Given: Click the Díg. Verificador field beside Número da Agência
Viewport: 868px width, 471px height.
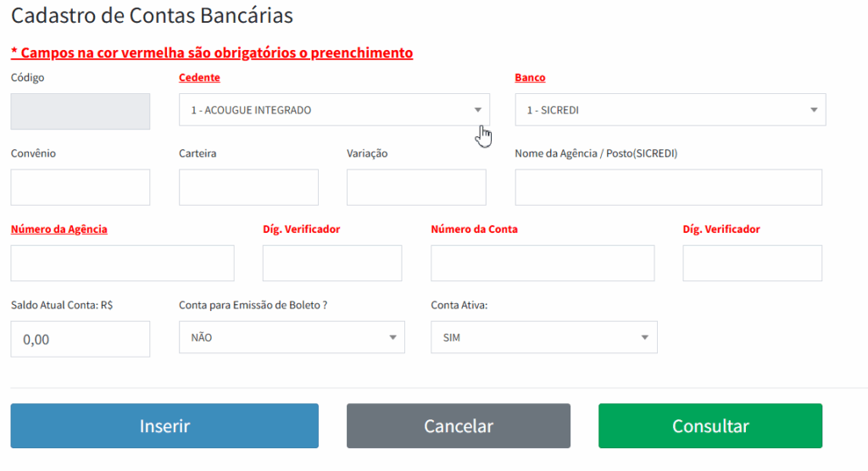Looking at the screenshot, I should (332, 263).
